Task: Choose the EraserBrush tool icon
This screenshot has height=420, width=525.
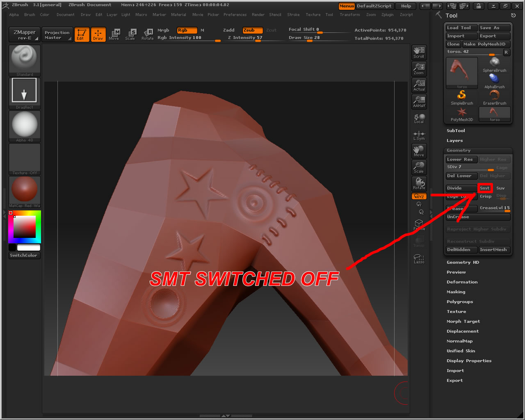Action: (495, 97)
